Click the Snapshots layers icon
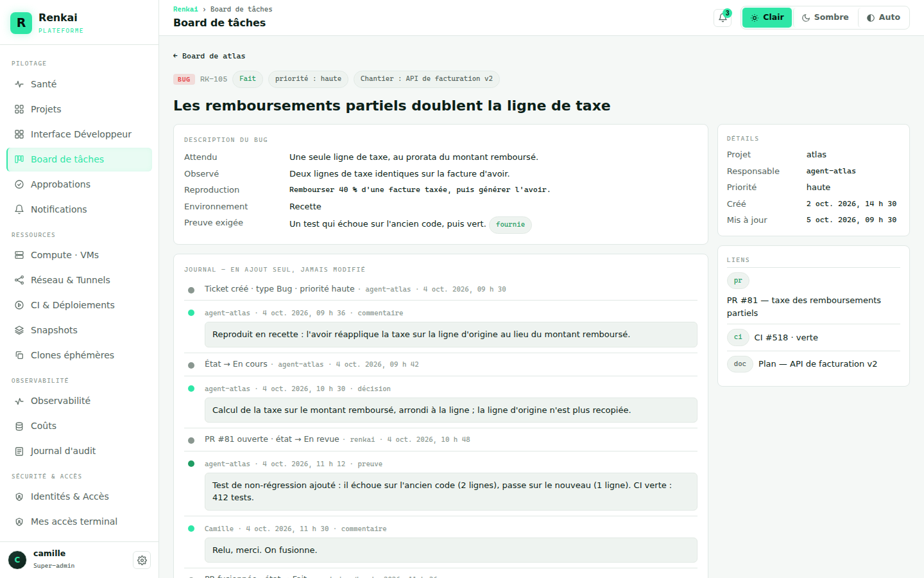924x578 pixels. 19,330
